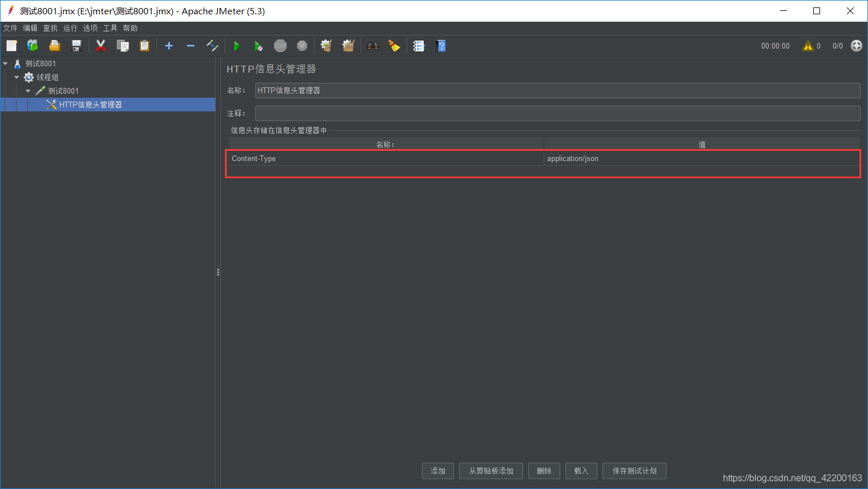Start the test green play icon
This screenshot has width=868, height=489.
click(237, 46)
